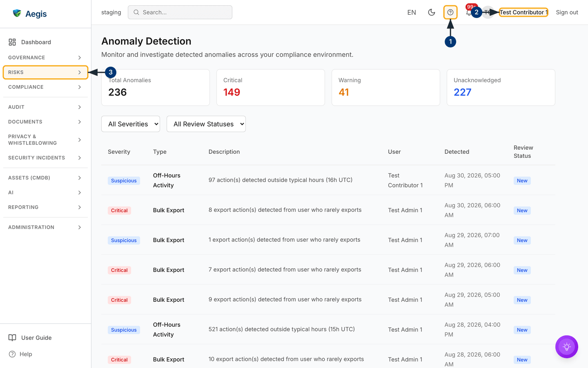Viewport: 588px width, 368px height.
Task: Switch language via EN button
Action: click(x=412, y=12)
